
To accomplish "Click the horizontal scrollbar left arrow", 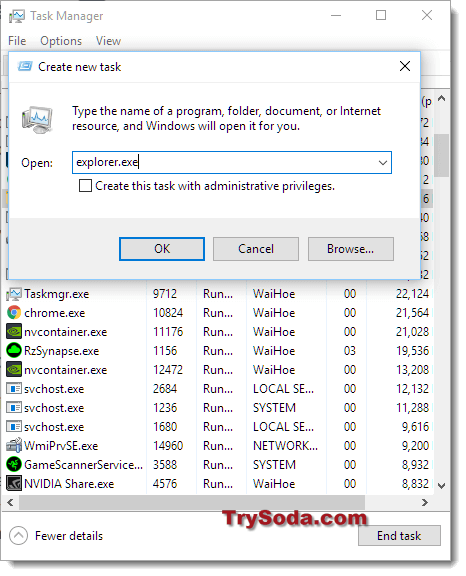I will point(10,502).
